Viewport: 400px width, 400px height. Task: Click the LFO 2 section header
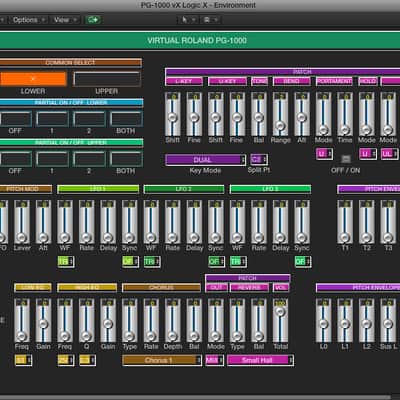point(184,189)
